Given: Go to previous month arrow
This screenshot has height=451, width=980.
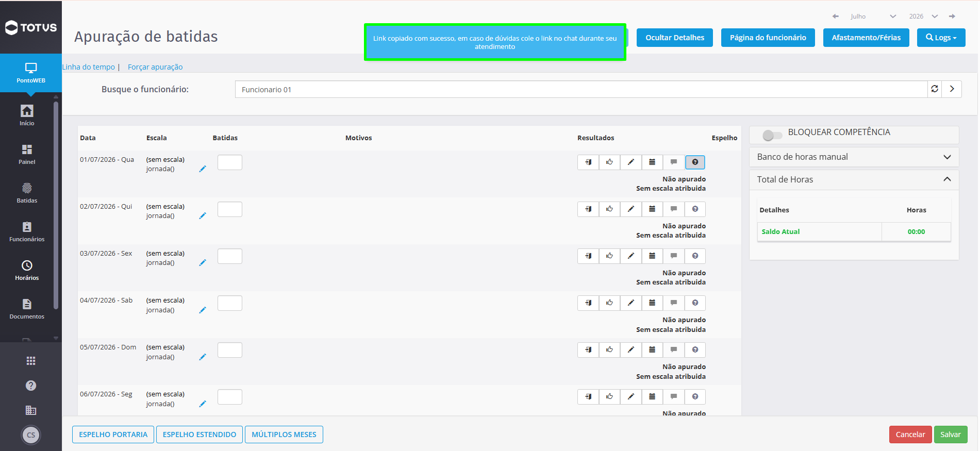Looking at the screenshot, I should (x=836, y=16).
